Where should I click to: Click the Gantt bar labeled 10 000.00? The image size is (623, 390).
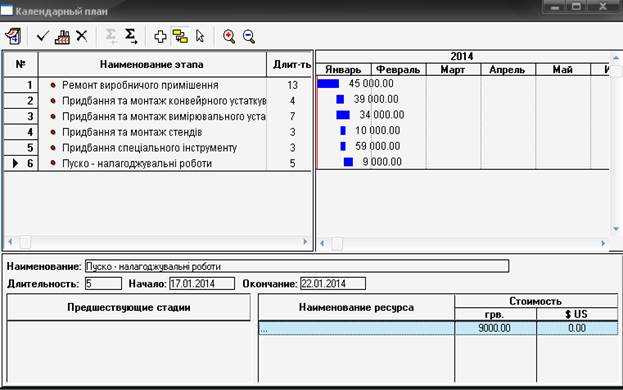pos(343,131)
